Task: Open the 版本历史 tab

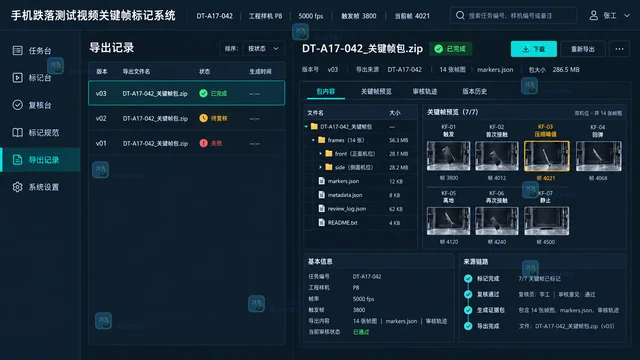Action: click(475, 91)
